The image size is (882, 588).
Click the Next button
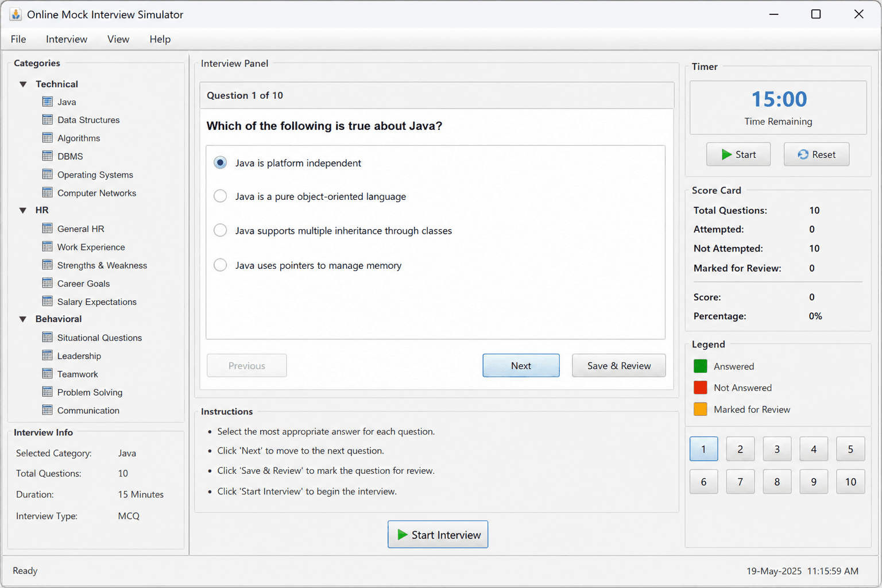click(x=521, y=366)
